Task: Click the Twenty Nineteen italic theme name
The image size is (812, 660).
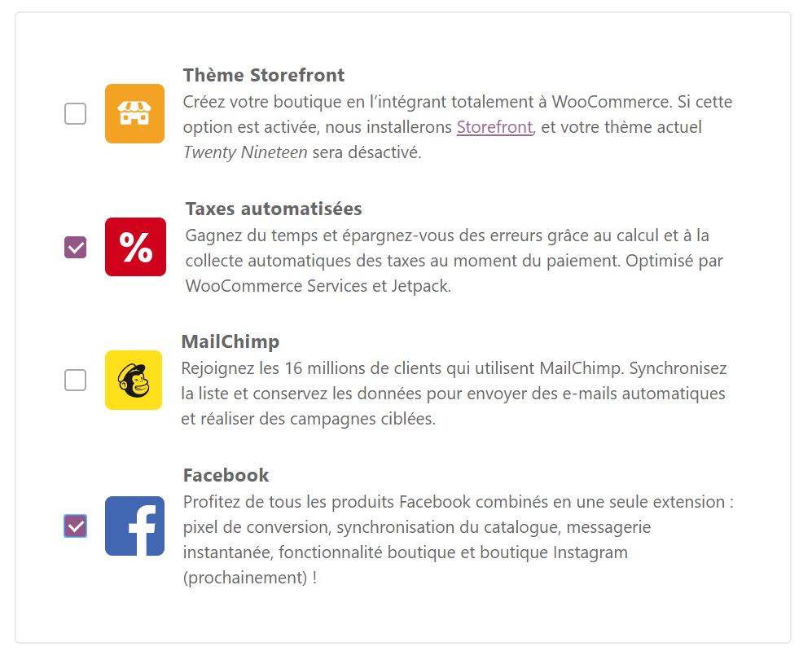Action: (x=244, y=152)
